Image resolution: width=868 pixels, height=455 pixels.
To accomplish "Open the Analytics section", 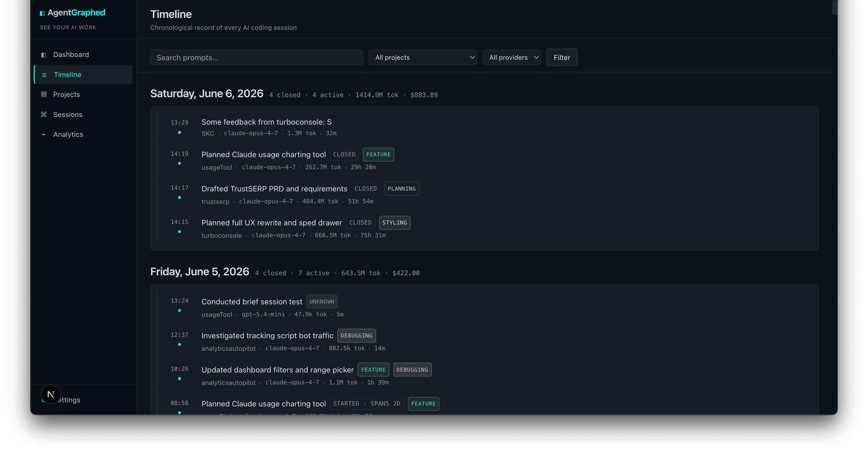I will pos(83,134).
